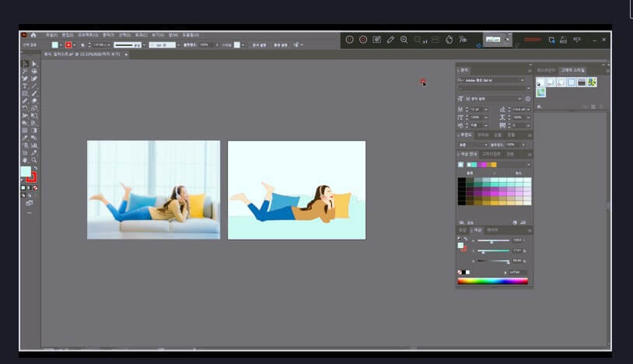Viewport: 633px width, 364px height.
Task: Click the recorder power circle icon
Action: pos(350,40)
